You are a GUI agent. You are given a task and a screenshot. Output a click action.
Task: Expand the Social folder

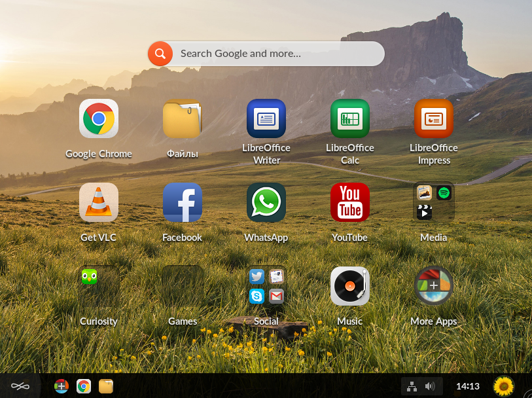266,286
